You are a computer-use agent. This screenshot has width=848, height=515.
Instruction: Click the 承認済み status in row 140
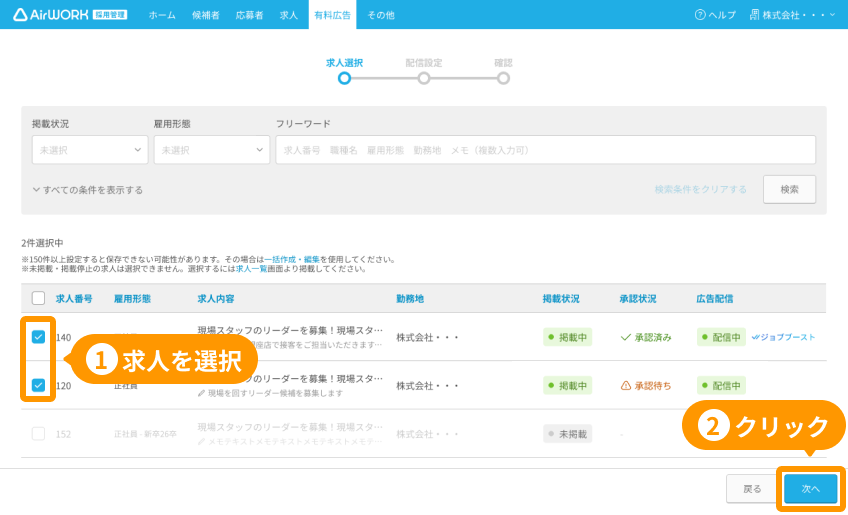point(646,338)
